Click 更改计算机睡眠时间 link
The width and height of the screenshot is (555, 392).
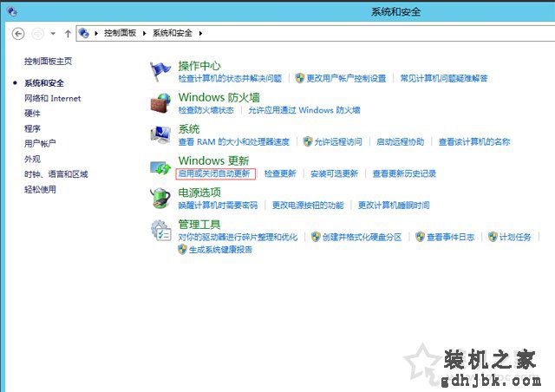[394, 206]
